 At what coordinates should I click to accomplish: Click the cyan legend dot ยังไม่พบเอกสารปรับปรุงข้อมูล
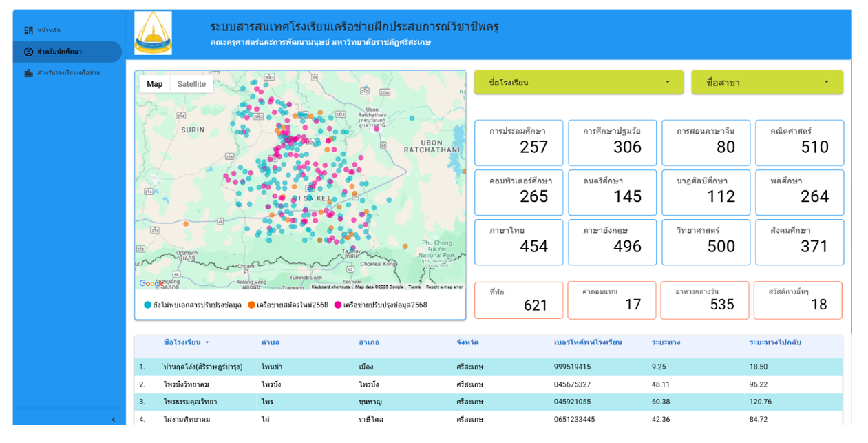147,305
